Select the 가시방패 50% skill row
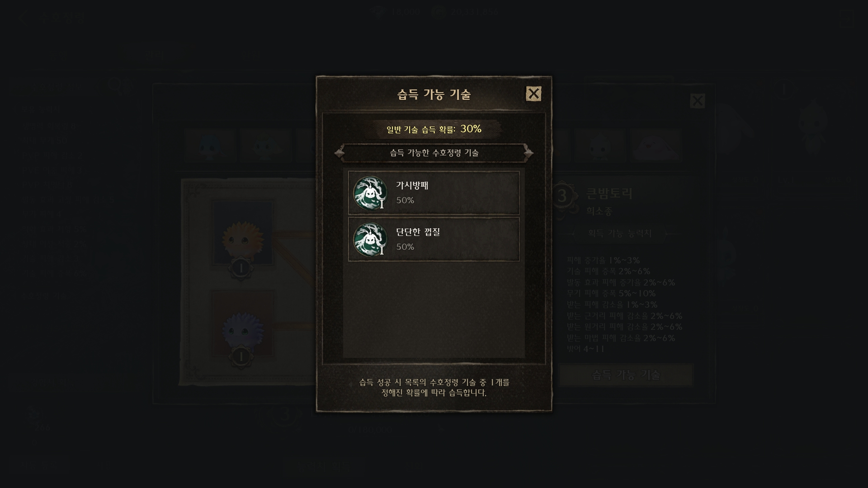The height and width of the screenshot is (488, 868). (x=434, y=193)
